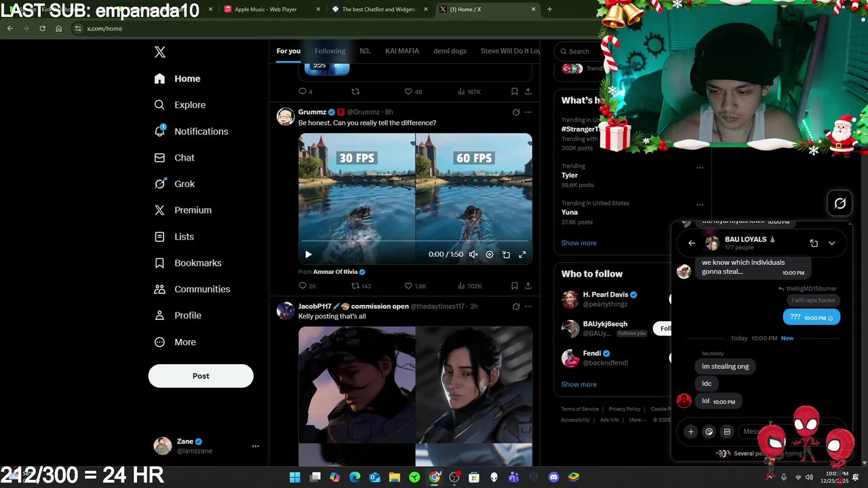Like the post showing 48 likes

tap(413, 91)
